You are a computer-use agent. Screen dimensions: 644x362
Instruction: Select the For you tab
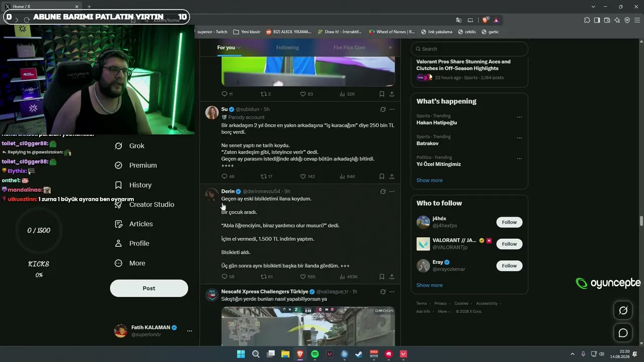[x=226, y=48]
